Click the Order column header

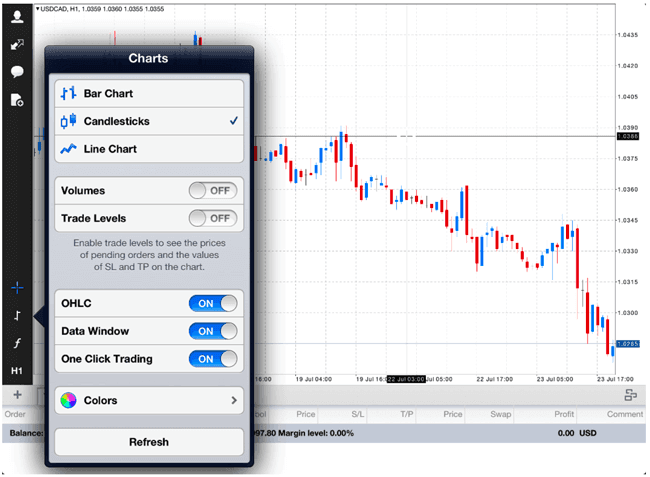tap(15, 414)
